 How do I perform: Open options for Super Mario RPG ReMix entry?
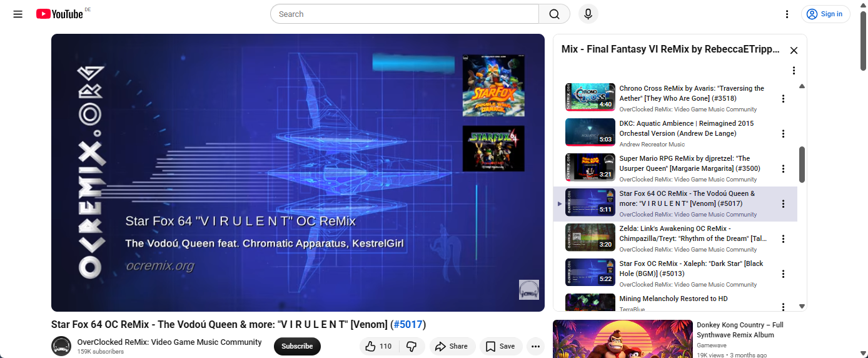point(783,168)
